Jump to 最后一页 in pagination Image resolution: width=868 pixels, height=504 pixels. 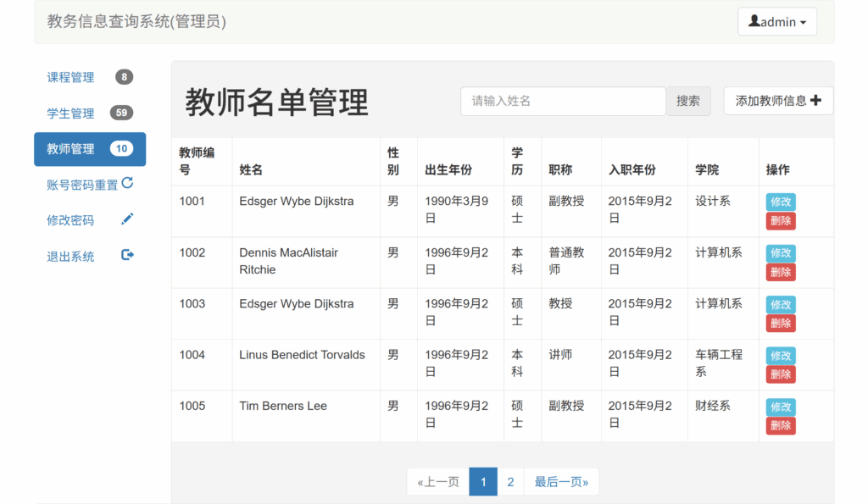click(x=561, y=482)
